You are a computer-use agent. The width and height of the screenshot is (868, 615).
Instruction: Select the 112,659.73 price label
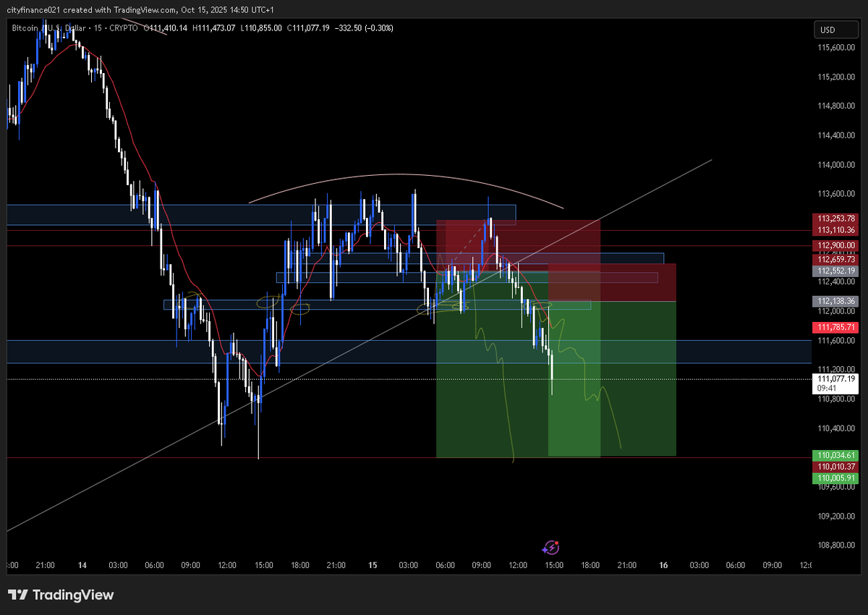(x=836, y=259)
